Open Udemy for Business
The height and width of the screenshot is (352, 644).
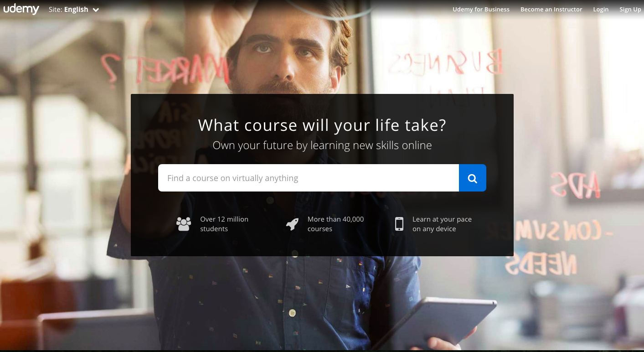click(x=481, y=9)
